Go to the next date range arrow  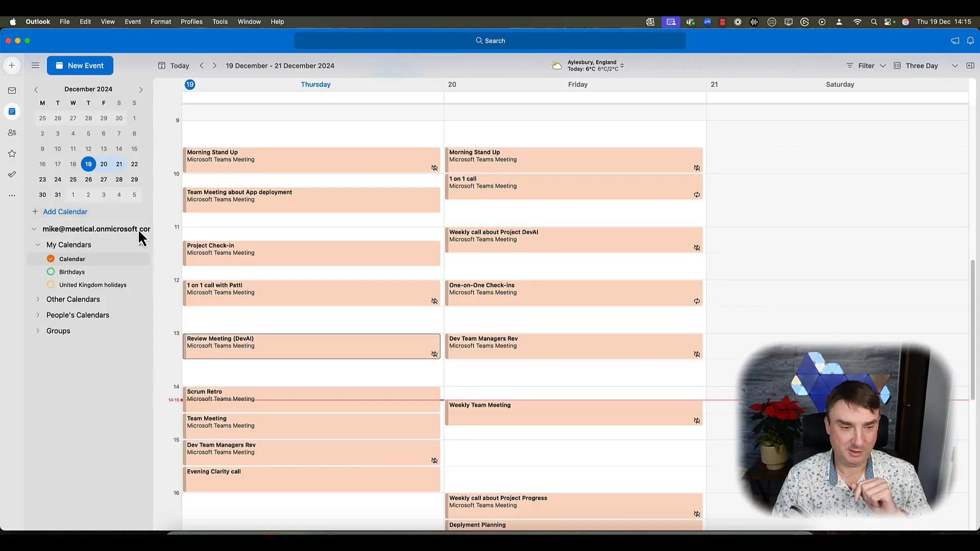coord(214,66)
